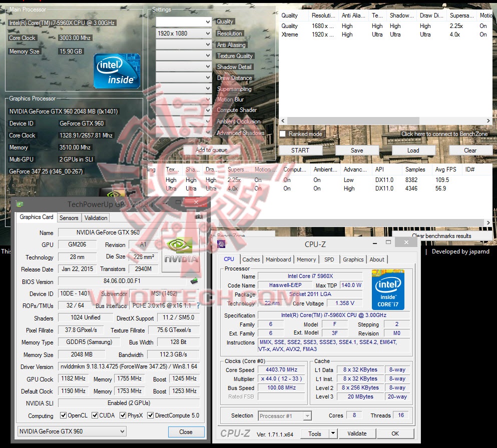The height and width of the screenshot is (448, 497).
Task: Open the GPU selector dropdown in GPU-Z
Action: [x=72, y=431]
